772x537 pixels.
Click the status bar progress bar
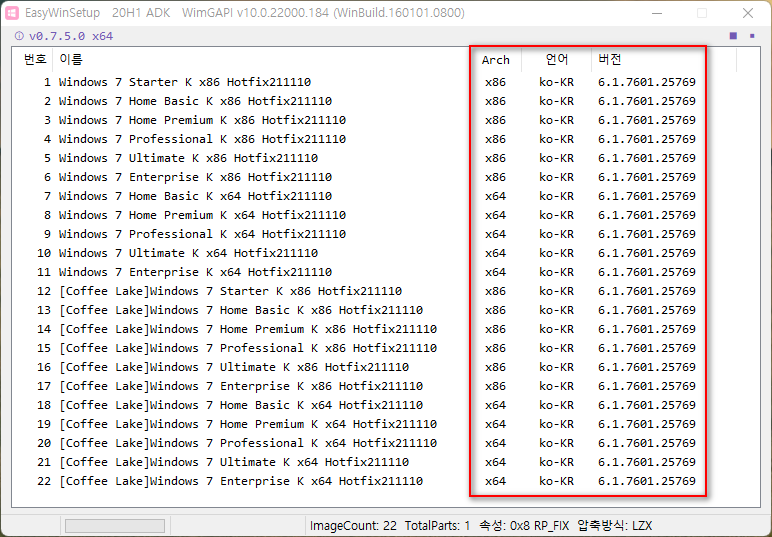(x=115, y=526)
